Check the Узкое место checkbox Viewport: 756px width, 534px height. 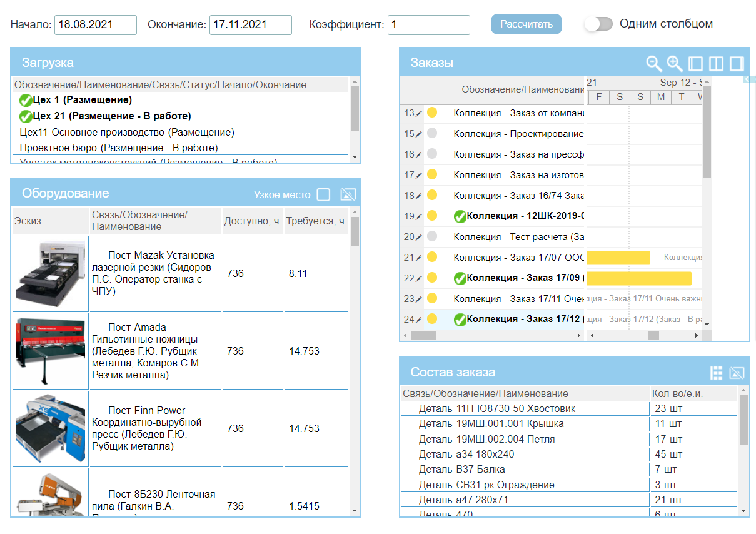tap(323, 194)
